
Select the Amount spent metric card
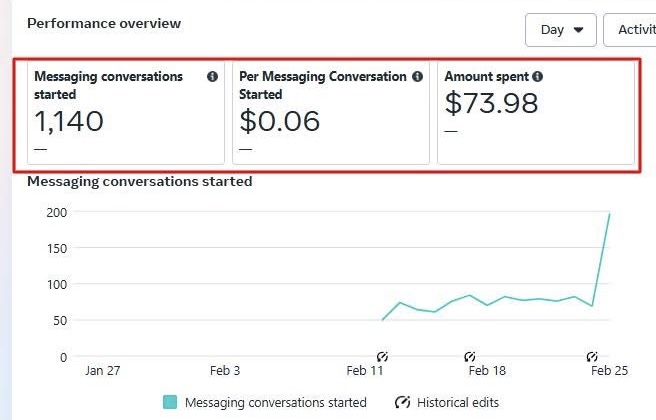pos(536,113)
